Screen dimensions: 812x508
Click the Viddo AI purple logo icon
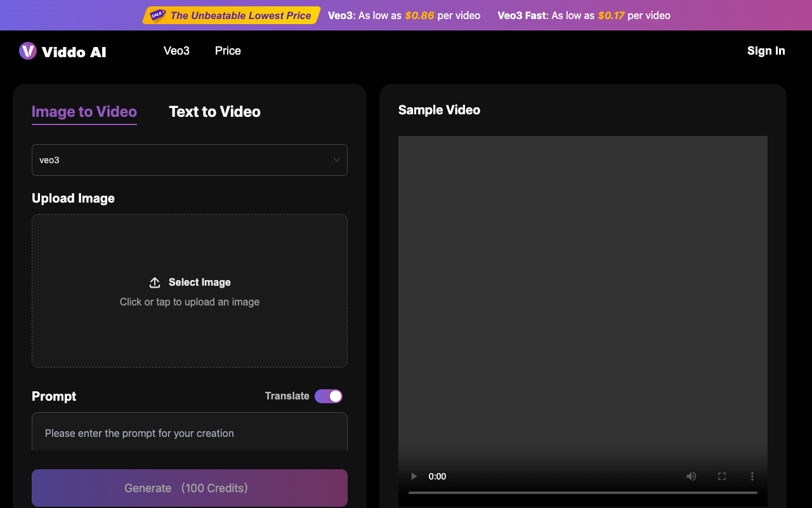(28, 51)
